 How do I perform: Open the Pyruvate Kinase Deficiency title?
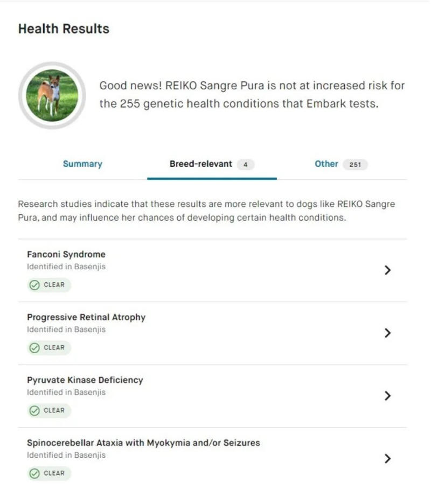85,380
